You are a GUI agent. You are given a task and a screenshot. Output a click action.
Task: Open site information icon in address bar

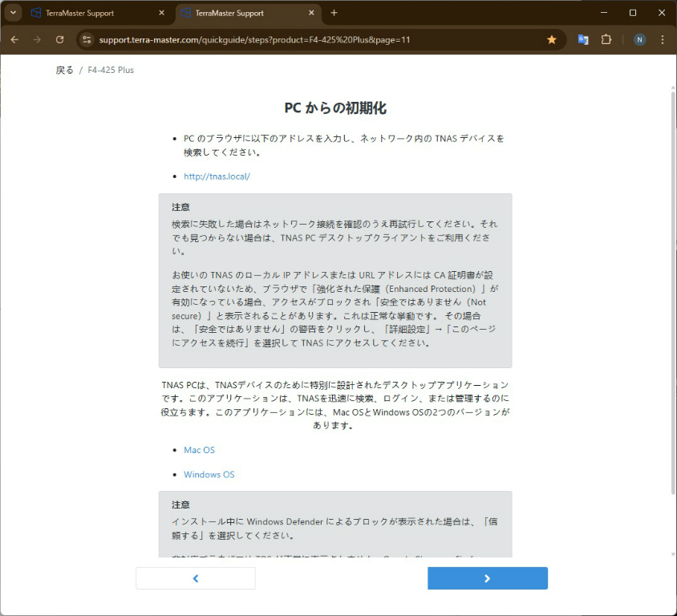pyautogui.click(x=87, y=39)
